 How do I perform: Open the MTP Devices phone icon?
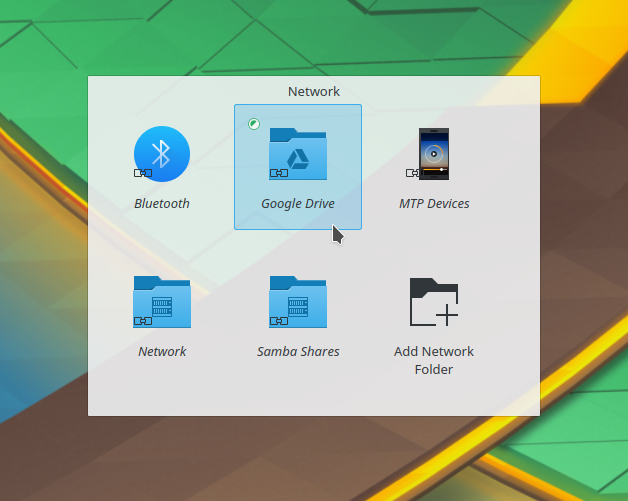tap(434, 154)
